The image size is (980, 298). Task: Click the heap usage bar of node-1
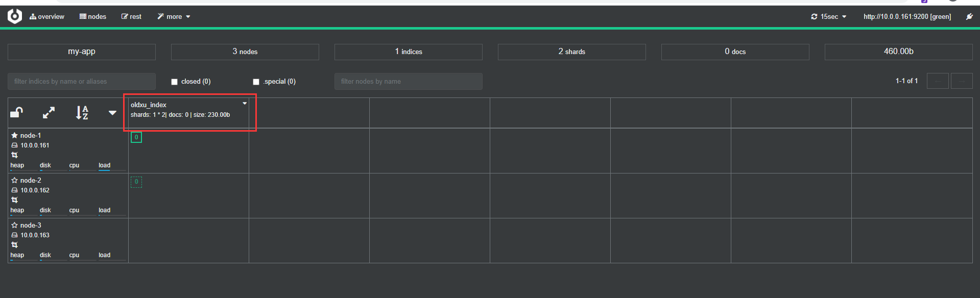(23, 170)
